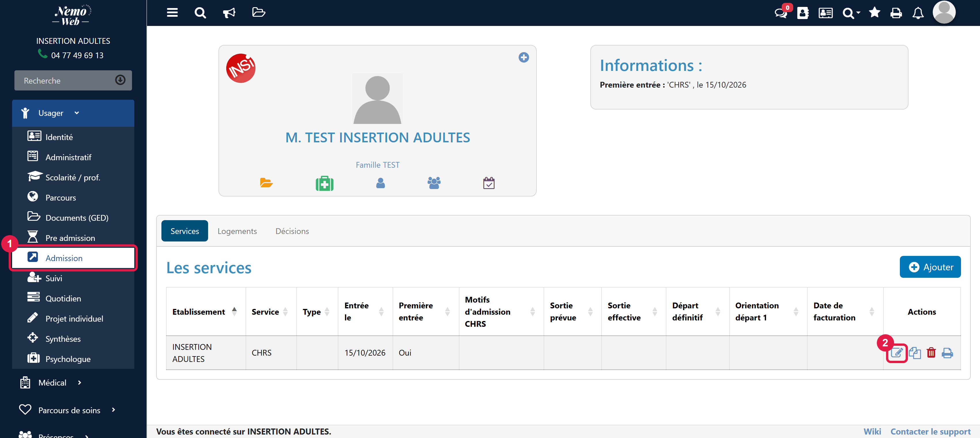The image size is (980, 438).
Task: Open Projet individuel in sidebar
Action: [73, 319]
